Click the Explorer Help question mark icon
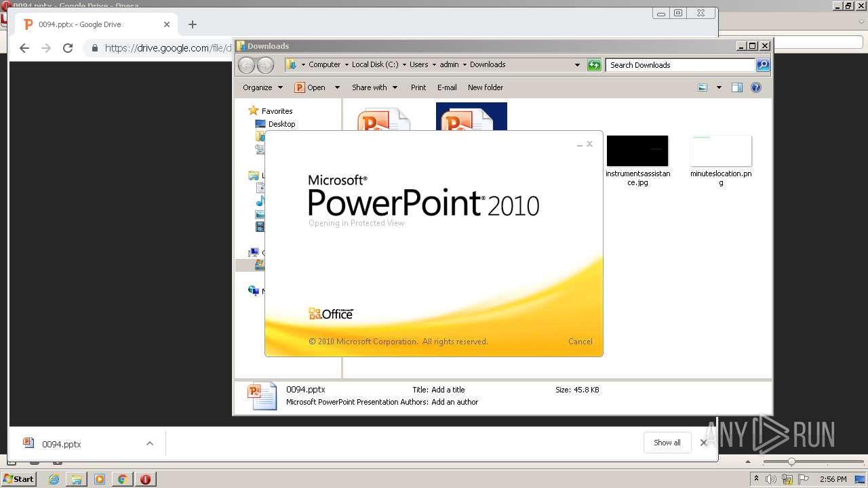This screenshot has height=488, width=868. click(756, 87)
